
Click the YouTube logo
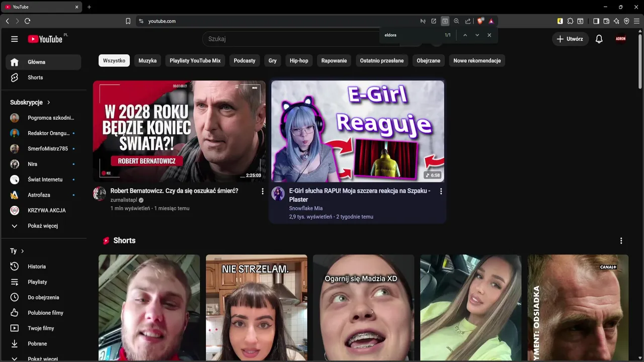click(x=45, y=39)
